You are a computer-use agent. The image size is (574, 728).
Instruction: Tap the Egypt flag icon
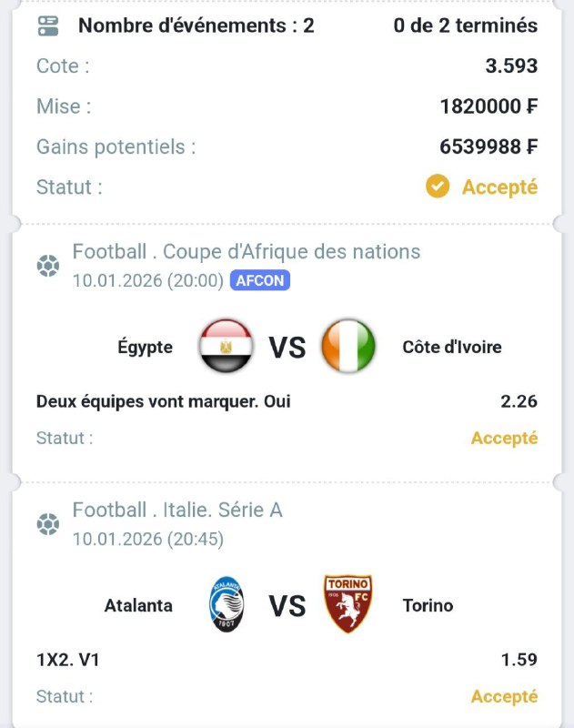(226, 347)
